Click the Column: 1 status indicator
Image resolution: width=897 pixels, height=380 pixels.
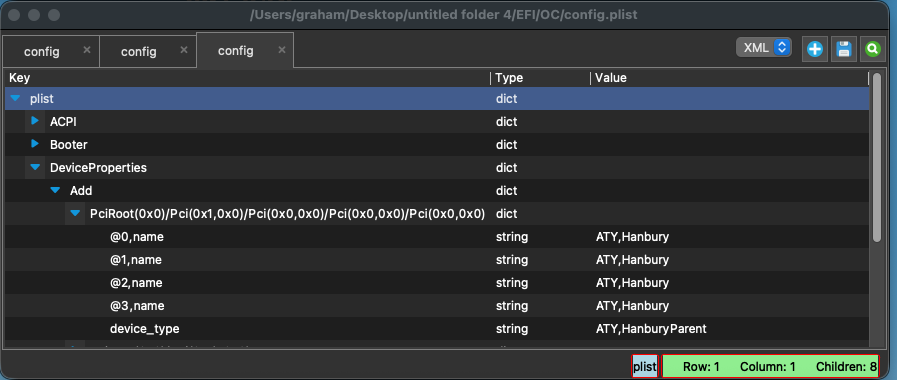click(767, 367)
